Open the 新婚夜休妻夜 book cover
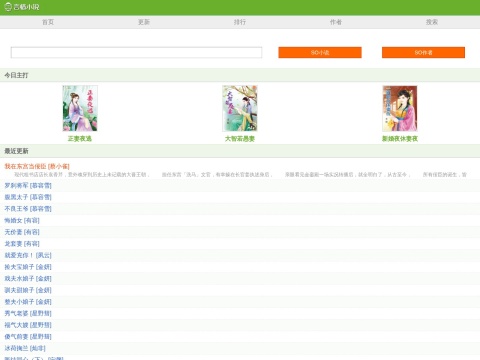480x360 pixels. click(400, 108)
